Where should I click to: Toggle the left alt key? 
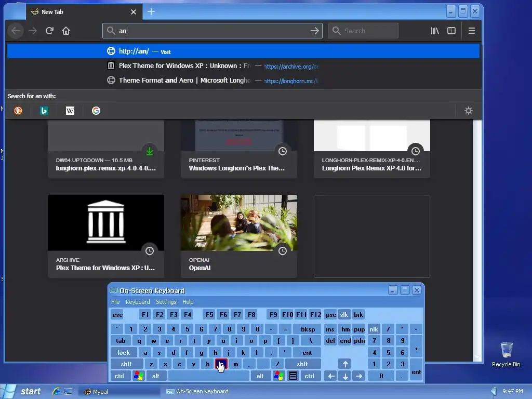pyautogui.click(x=156, y=376)
